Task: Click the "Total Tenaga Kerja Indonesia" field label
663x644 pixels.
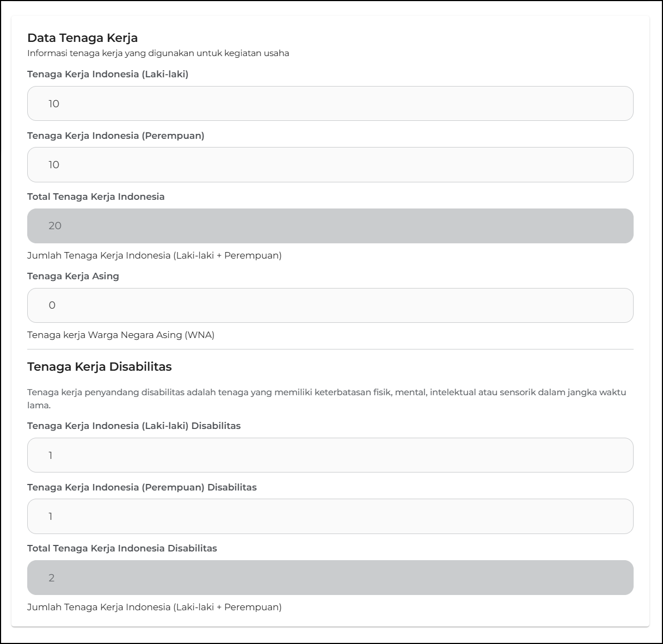Action: [96, 197]
